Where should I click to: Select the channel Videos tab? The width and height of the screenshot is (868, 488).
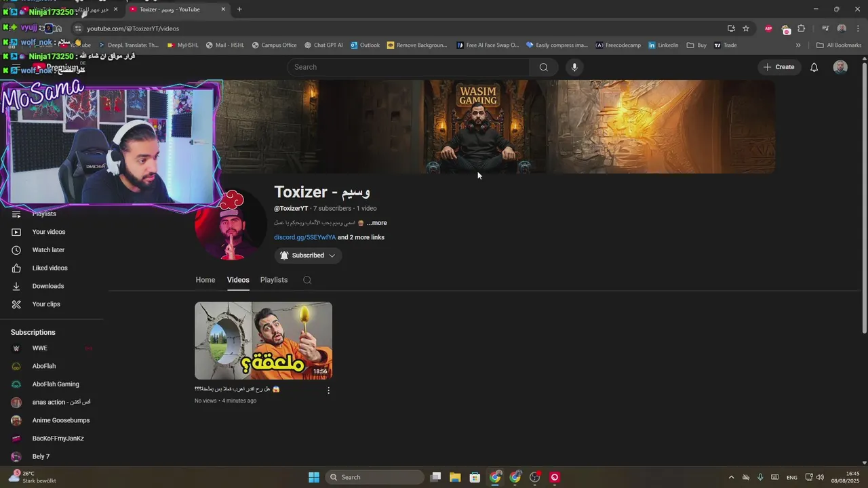coord(238,280)
